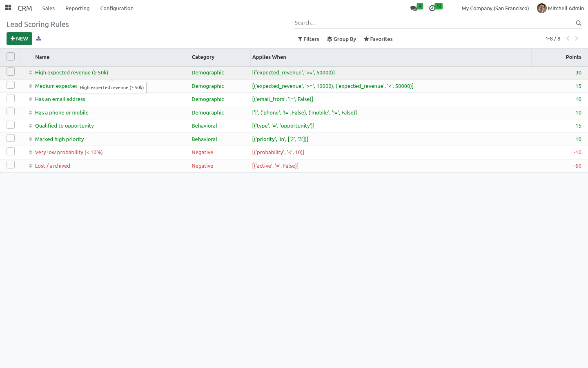Click drag handle for Medium expected revenue row
588x368 pixels.
pyautogui.click(x=30, y=86)
